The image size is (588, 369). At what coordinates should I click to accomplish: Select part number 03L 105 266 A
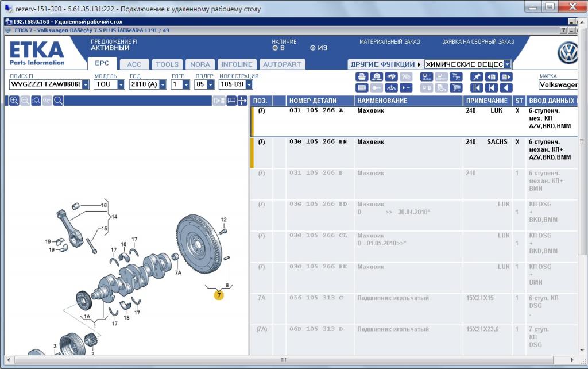pos(316,110)
